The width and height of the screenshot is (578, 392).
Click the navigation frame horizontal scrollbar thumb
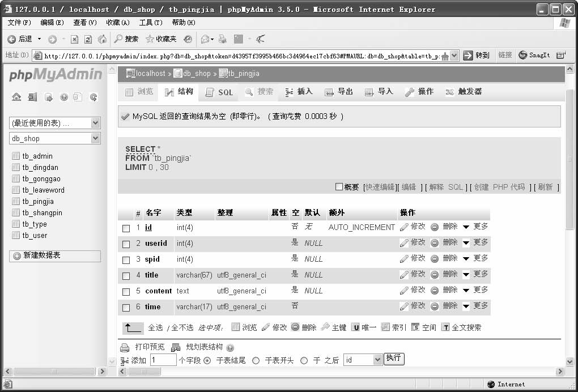(x=54, y=372)
